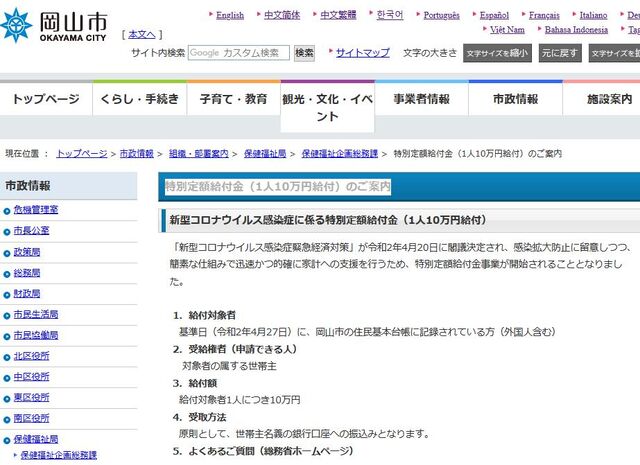
Task: Select Français language link
Action: pyautogui.click(x=544, y=16)
